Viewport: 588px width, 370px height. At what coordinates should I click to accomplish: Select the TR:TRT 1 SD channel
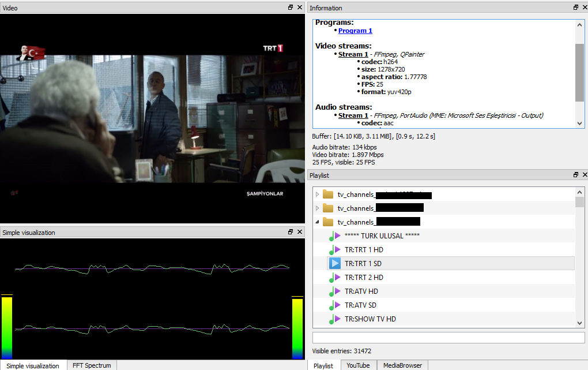pyautogui.click(x=363, y=264)
